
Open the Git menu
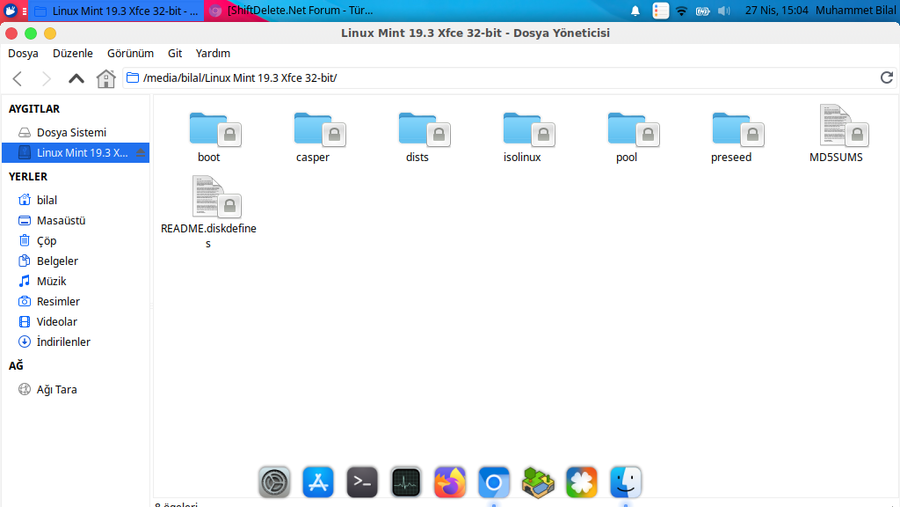point(175,53)
